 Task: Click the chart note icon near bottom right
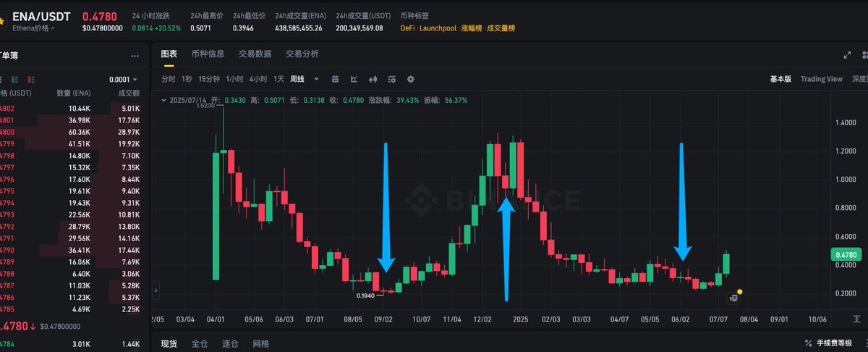tap(733, 298)
